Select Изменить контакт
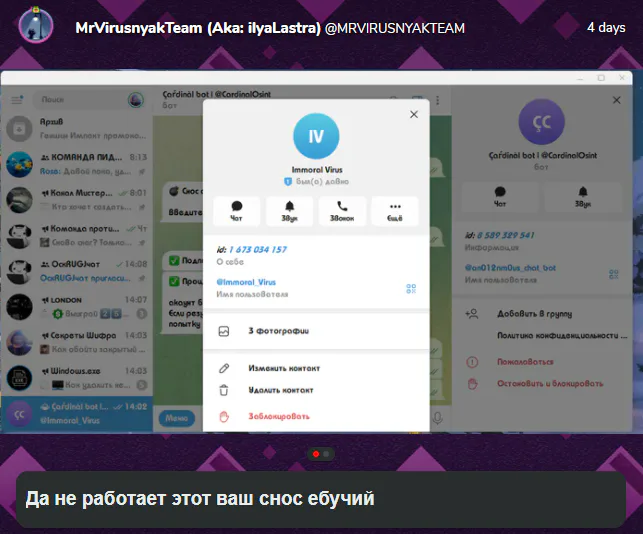This screenshot has height=534, width=643. pyautogui.click(x=284, y=368)
